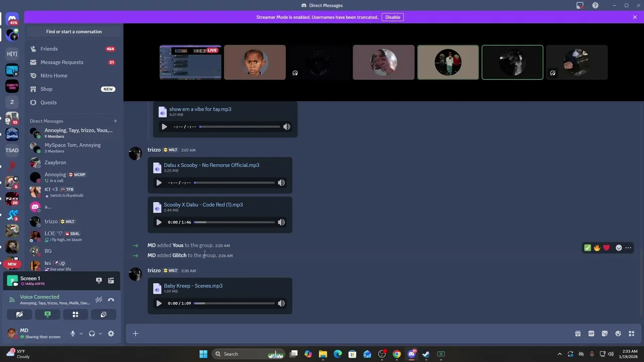The height and width of the screenshot is (362, 644).
Task: Click the chat scrollbar
Action: [642, 282]
